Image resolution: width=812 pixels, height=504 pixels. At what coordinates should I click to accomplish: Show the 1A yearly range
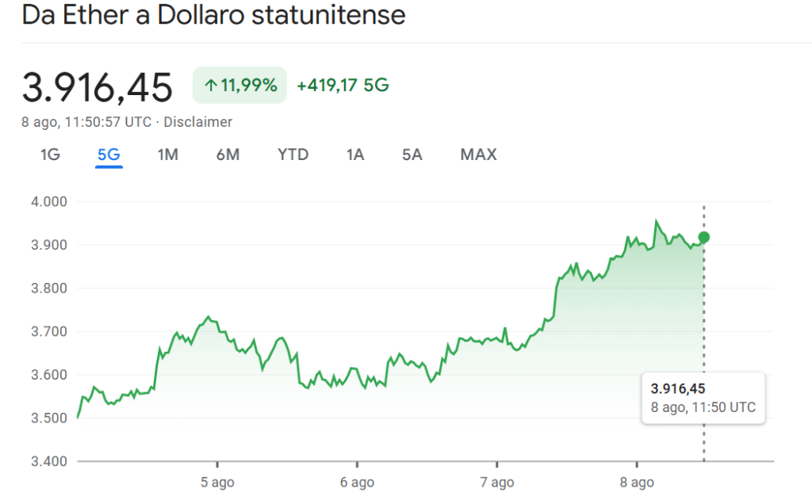click(x=354, y=155)
